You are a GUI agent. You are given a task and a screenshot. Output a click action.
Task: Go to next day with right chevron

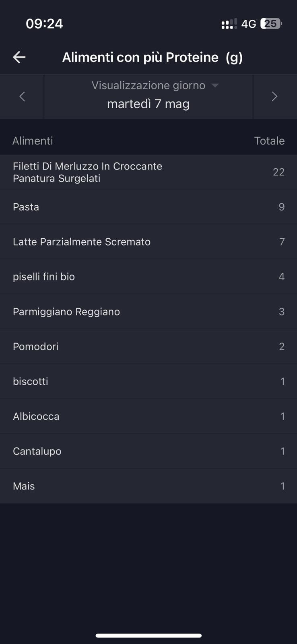pos(274,97)
